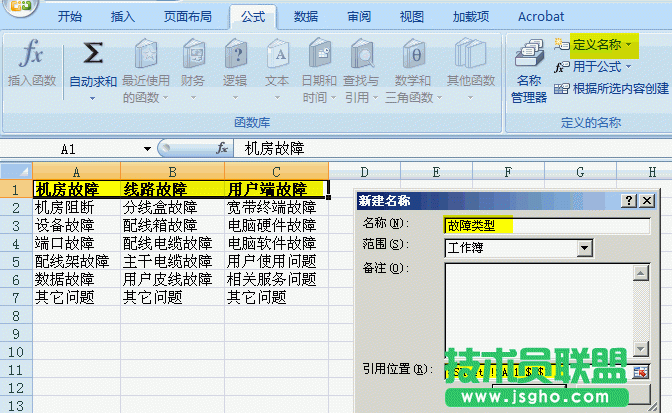The width and height of the screenshot is (672, 413).
Task: Expand the Define Name dropdown arrow
Action: point(629,45)
